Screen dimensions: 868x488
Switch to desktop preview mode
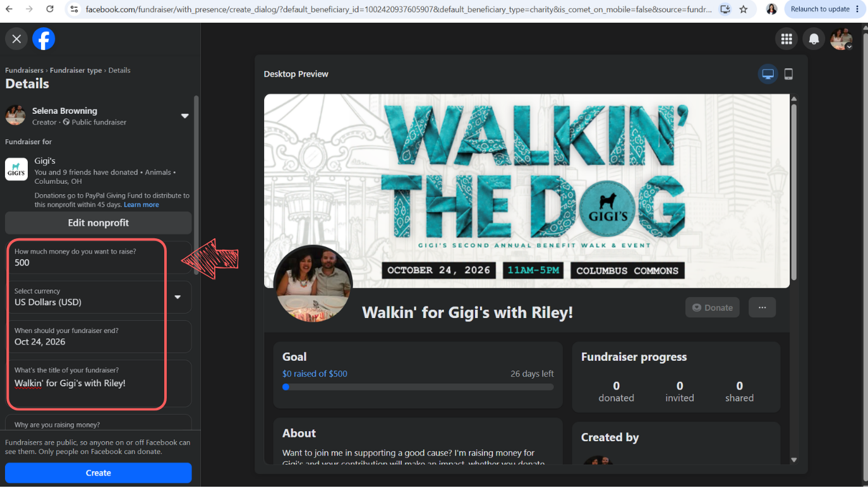(768, 74)
